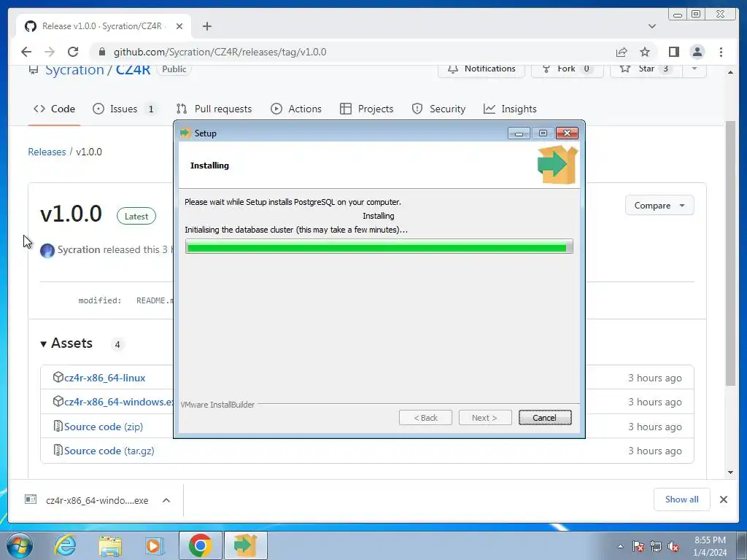The image size is (747, 560).
Task: Focus the Chrome address bar URL
Action: 220,52
